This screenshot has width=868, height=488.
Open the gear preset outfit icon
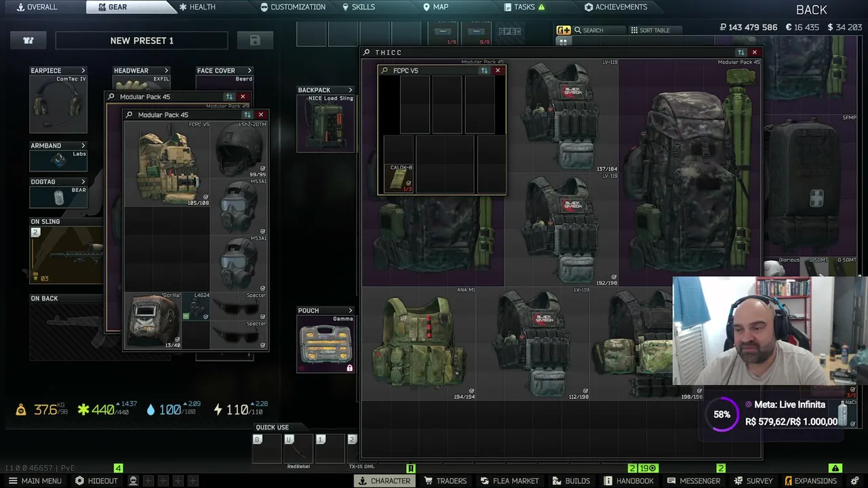click(x=28, y=41)
